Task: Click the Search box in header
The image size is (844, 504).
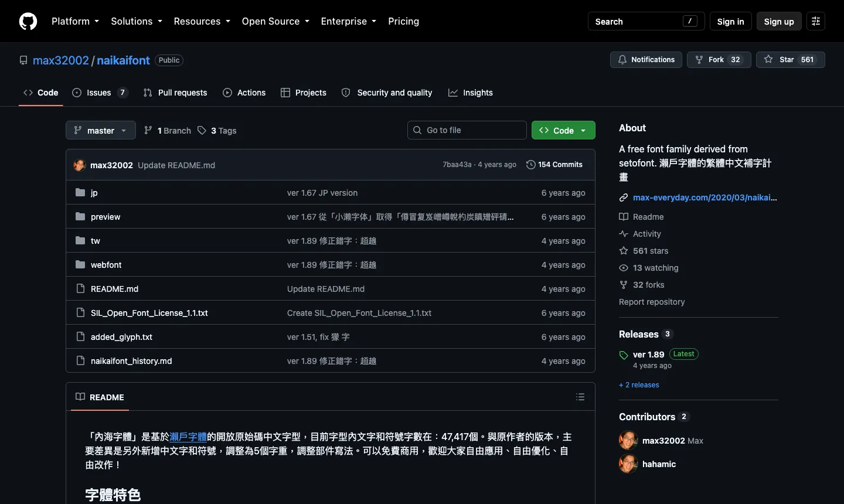Action: 646,21
